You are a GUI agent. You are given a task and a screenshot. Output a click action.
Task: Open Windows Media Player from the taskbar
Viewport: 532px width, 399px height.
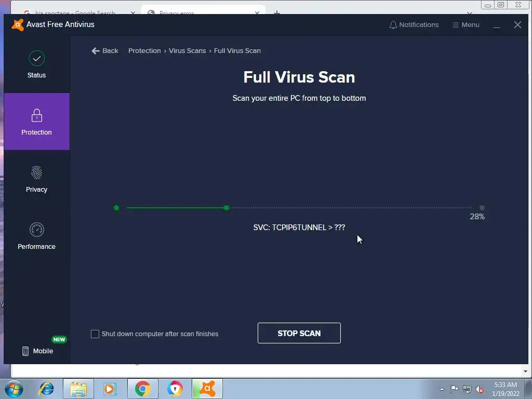(x=110, y=389)
